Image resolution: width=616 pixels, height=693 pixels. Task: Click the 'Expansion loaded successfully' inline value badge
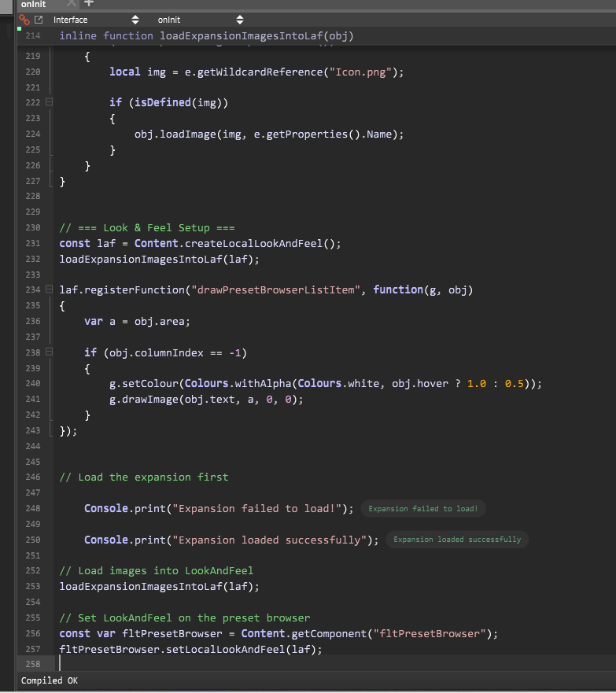coord(457,540)
